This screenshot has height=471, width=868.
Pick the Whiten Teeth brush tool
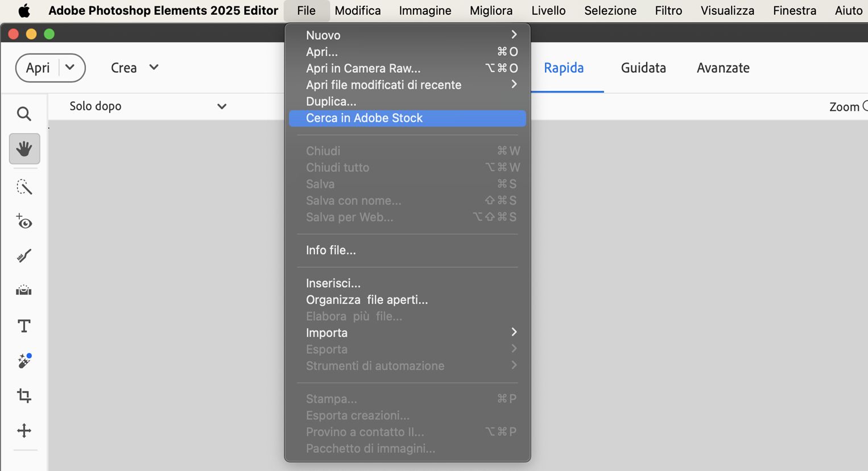24,256
